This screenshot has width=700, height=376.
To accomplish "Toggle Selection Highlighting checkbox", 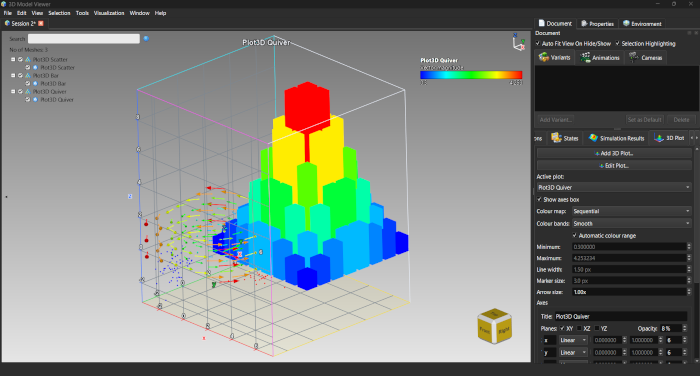I will [618, 43].
